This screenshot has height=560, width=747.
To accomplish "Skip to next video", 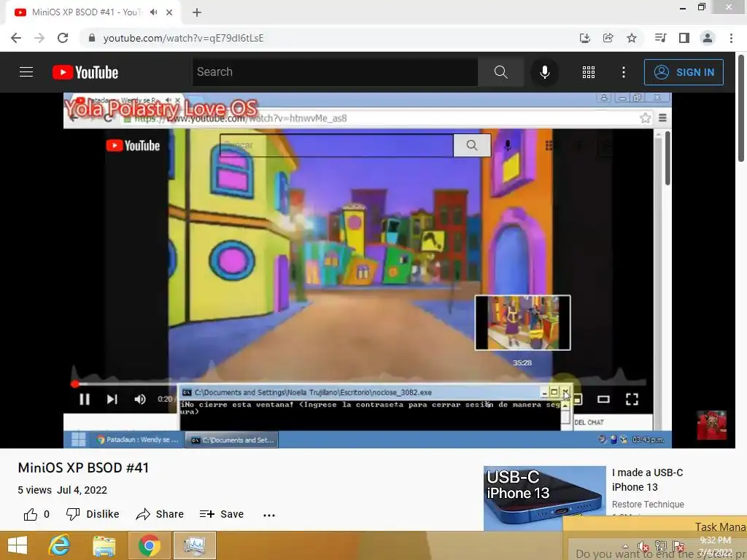I will [x=112, y=399].
